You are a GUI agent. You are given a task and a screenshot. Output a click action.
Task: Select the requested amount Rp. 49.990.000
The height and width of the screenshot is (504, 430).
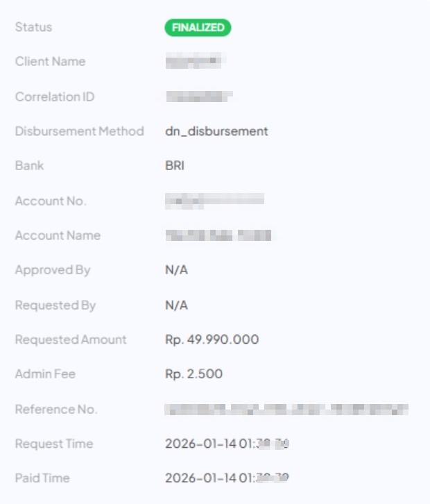(212, 339)
